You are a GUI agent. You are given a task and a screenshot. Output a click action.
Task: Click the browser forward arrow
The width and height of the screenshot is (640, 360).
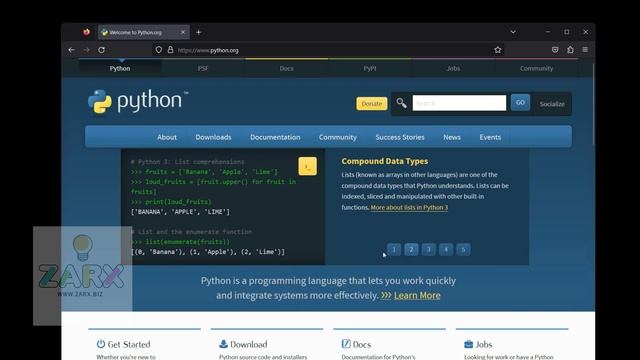point(87,50)
